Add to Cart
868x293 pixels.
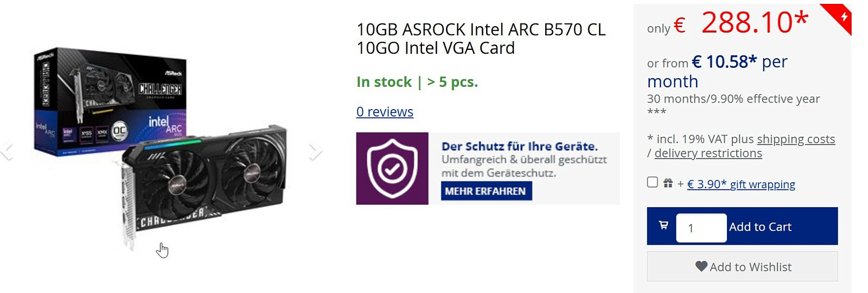(760, 227)
